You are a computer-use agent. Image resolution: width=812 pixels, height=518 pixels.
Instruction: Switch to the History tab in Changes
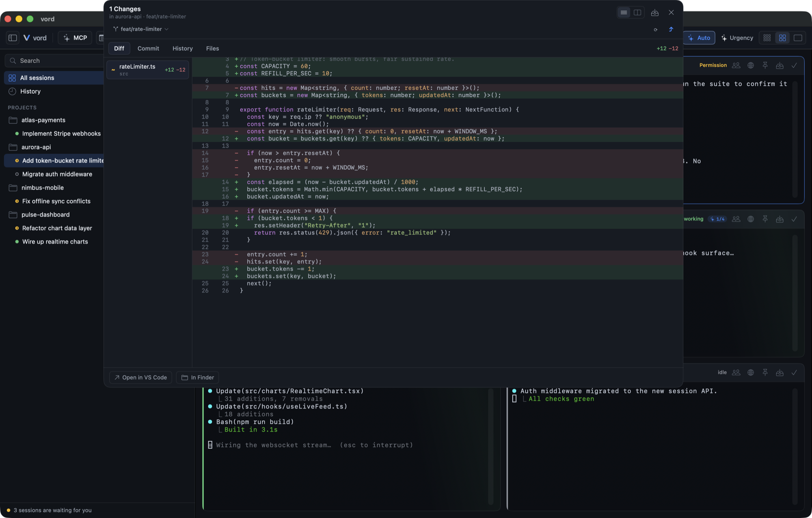(x=182, y=48)
